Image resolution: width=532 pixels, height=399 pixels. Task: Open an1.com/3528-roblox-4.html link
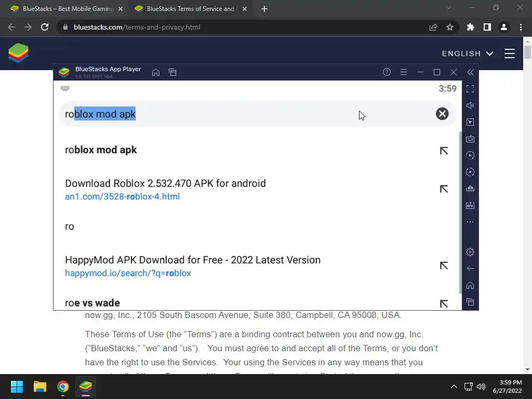pyautogui.click(x=122, y=196)
